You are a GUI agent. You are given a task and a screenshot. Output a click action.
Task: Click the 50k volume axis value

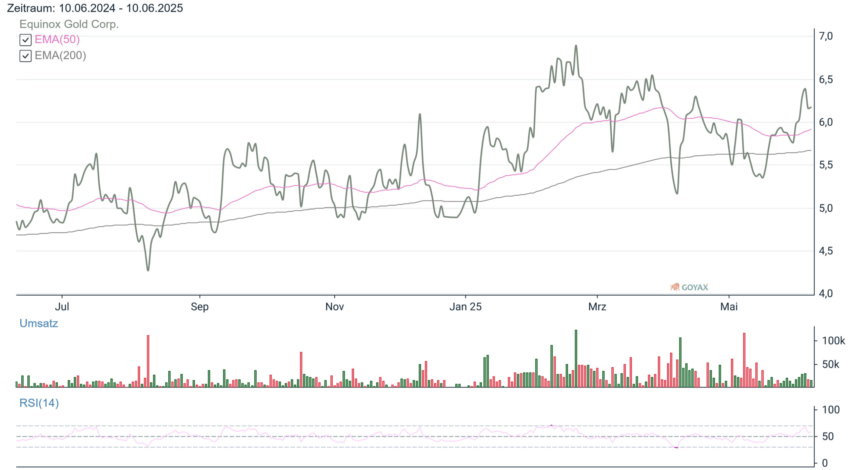[831, 365]
